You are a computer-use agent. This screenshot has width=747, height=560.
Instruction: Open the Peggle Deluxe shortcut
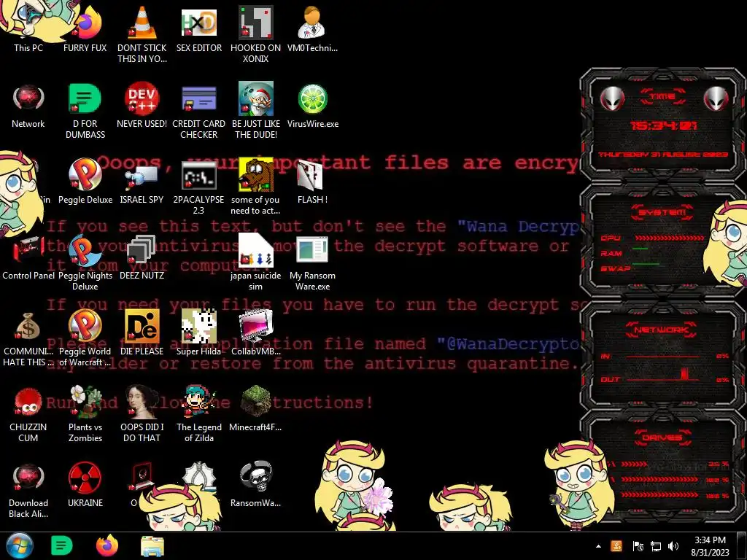pyautogui.click(x=85, y=182)
